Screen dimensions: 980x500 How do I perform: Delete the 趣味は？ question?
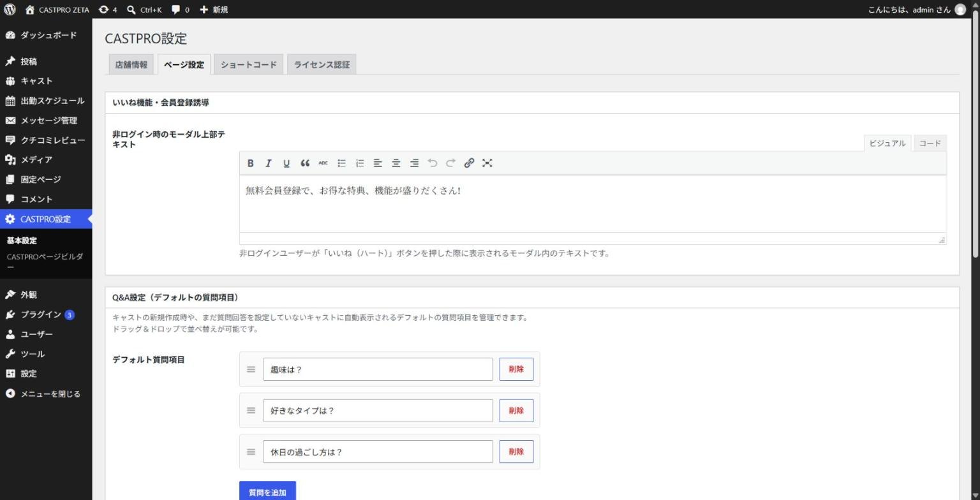(x=516, y=369)
